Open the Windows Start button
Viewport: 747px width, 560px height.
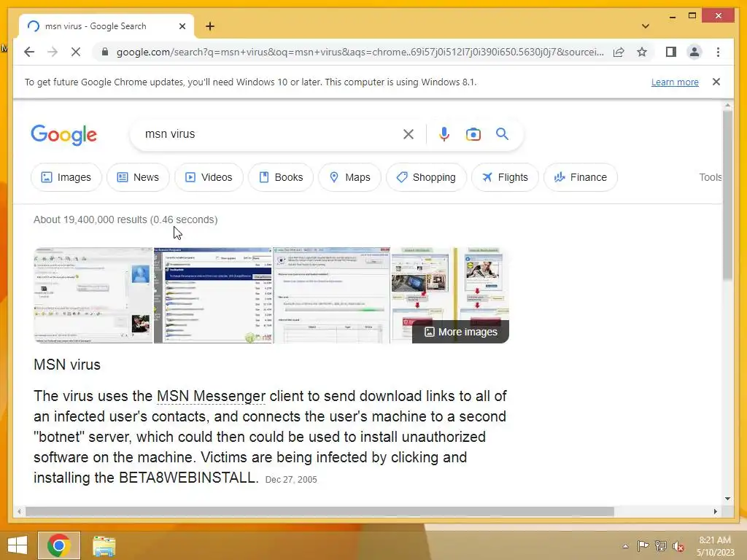pos(18,545)
